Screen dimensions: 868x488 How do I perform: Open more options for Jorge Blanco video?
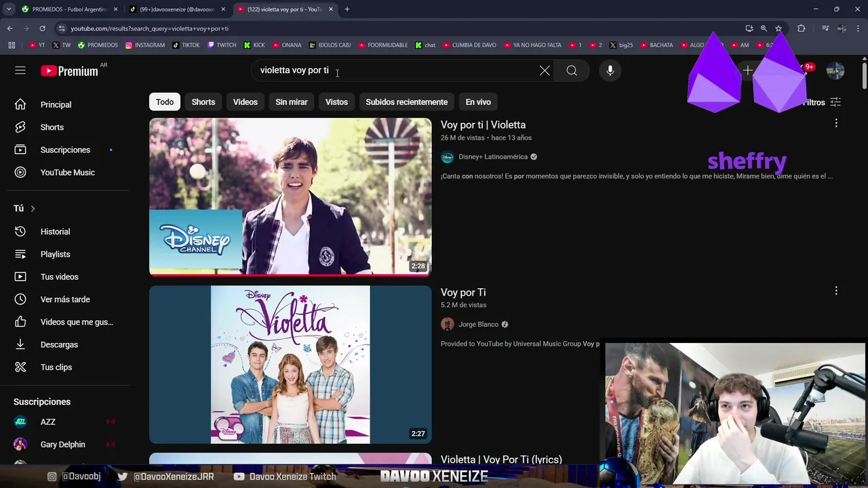pos(836,290)
